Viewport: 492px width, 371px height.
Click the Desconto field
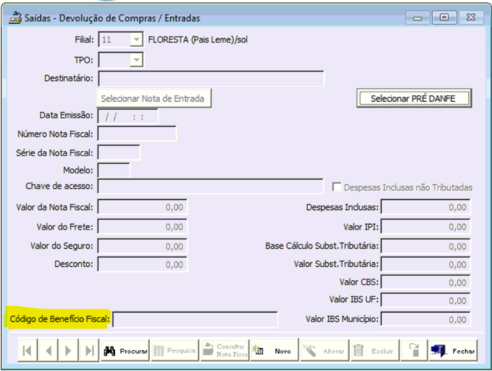click(x=142, y=264)
